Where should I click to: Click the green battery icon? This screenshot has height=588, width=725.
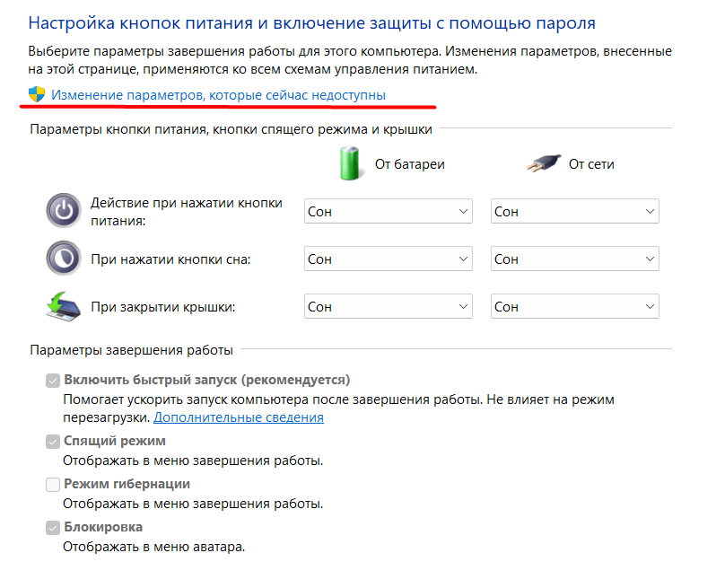click(351, 163)
